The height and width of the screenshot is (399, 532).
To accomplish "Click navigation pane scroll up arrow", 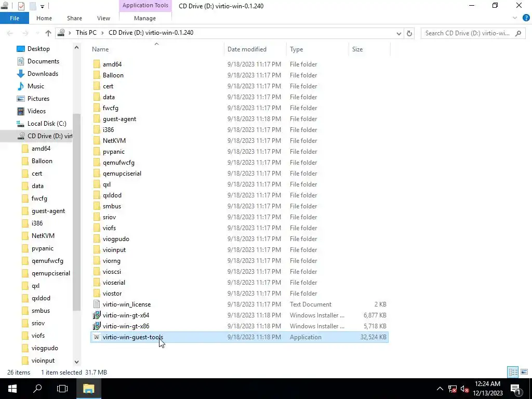I will 77,48.
